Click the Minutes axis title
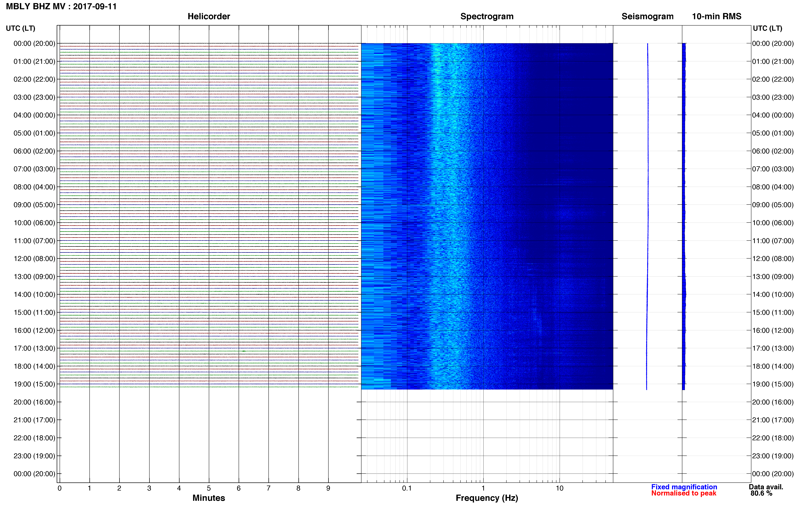 [x=209, y=498]
